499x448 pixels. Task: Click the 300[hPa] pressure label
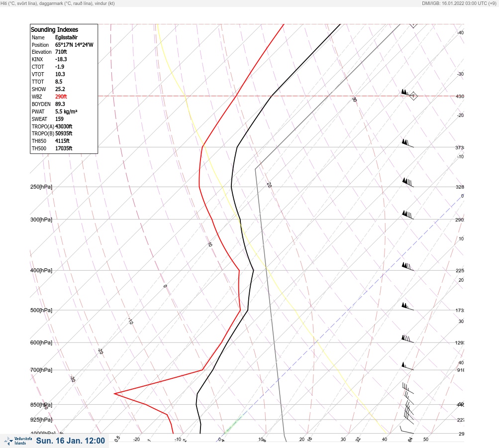pos(41,220)
